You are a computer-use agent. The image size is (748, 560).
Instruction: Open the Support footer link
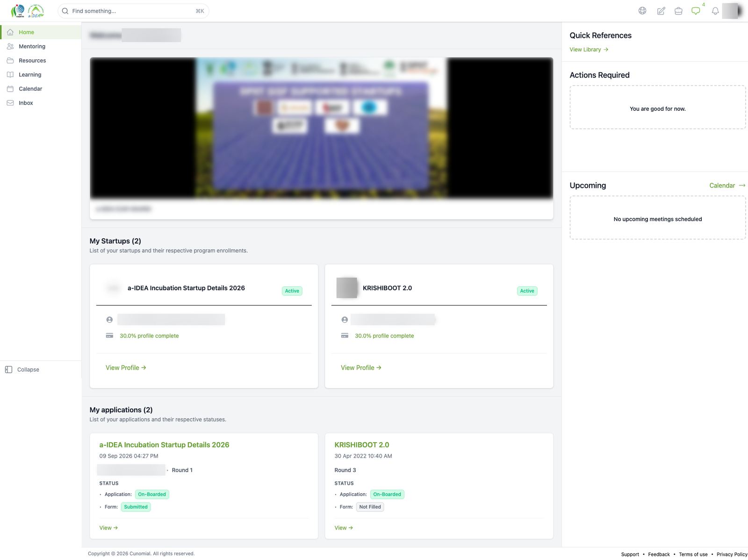tap(630, 554)
